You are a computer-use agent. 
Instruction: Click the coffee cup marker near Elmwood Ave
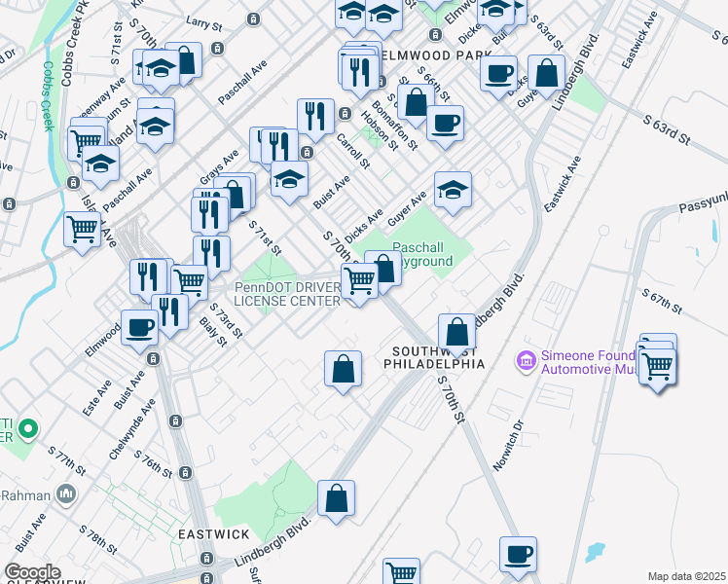[x=139, y=327]
